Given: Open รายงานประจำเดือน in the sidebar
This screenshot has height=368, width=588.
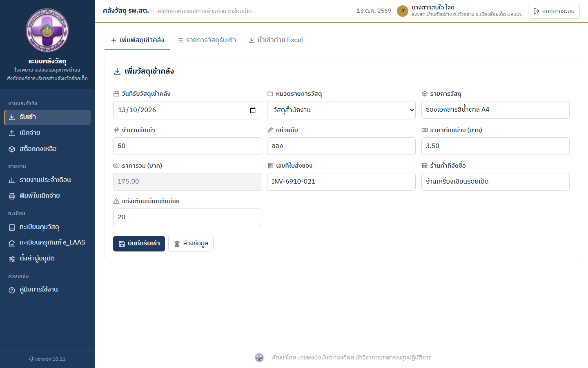Looking at the screenshot, I should click(x=47, y=180).
